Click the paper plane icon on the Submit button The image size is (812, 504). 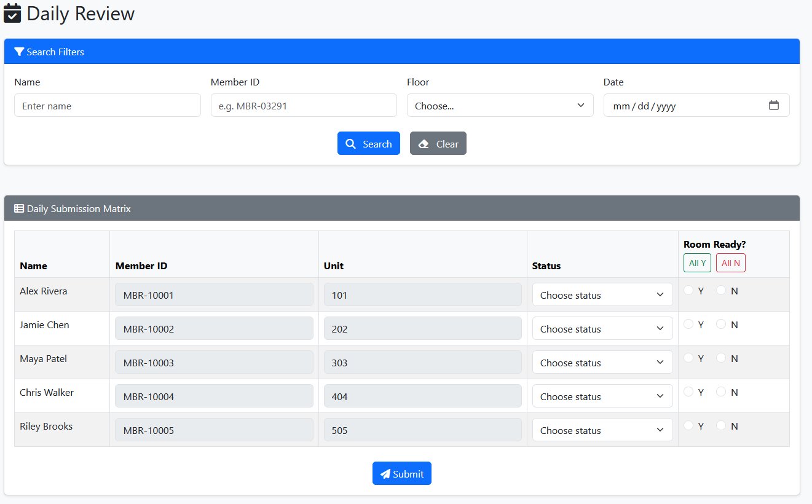point(385,473)
